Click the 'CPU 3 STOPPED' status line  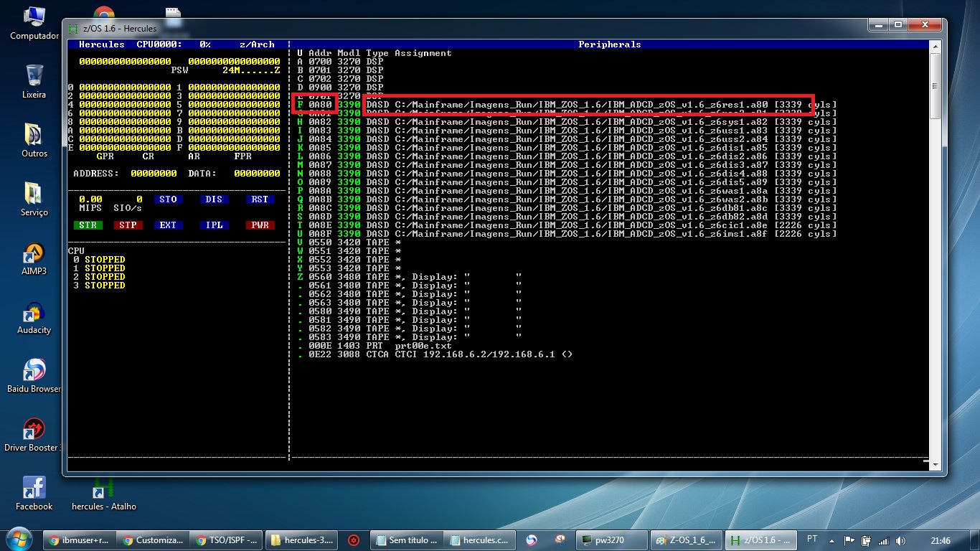click(x=99, y=286)
